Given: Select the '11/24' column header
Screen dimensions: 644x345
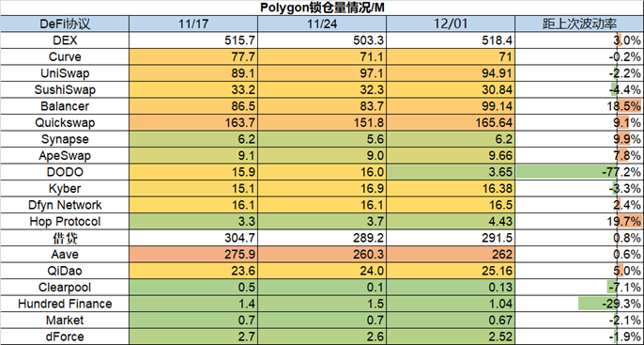Looking at the screenshot, I should (x=322, y=24).
